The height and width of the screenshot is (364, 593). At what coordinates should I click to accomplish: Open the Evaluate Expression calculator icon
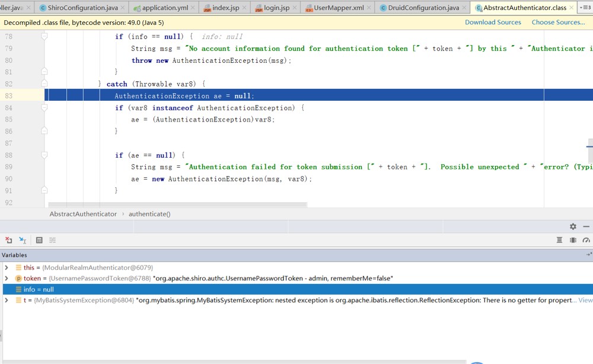(39, 240)
